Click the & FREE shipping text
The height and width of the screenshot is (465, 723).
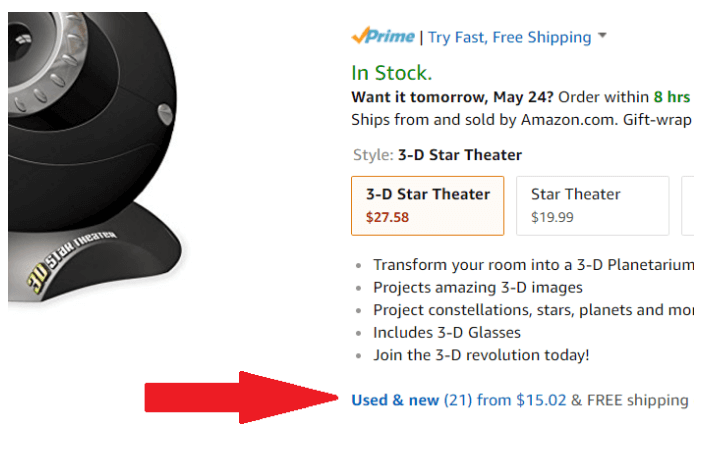pos(629,400)
